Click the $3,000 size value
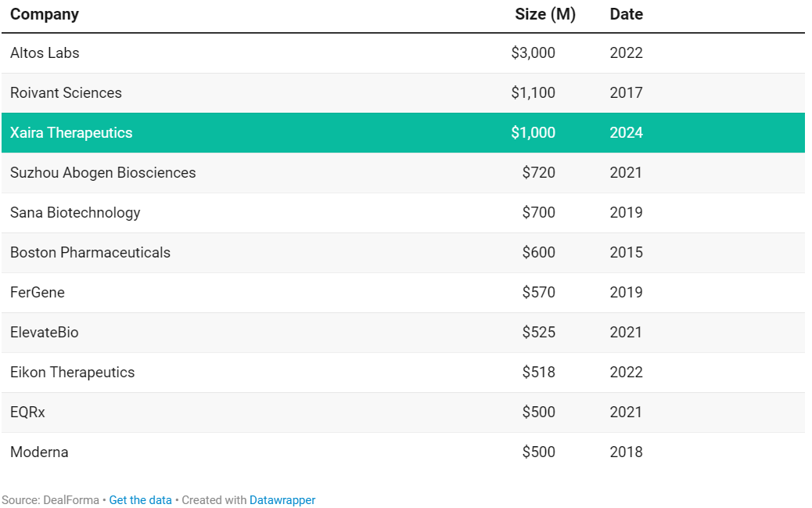This screenshot has height=508, width=812. point(533,53)
